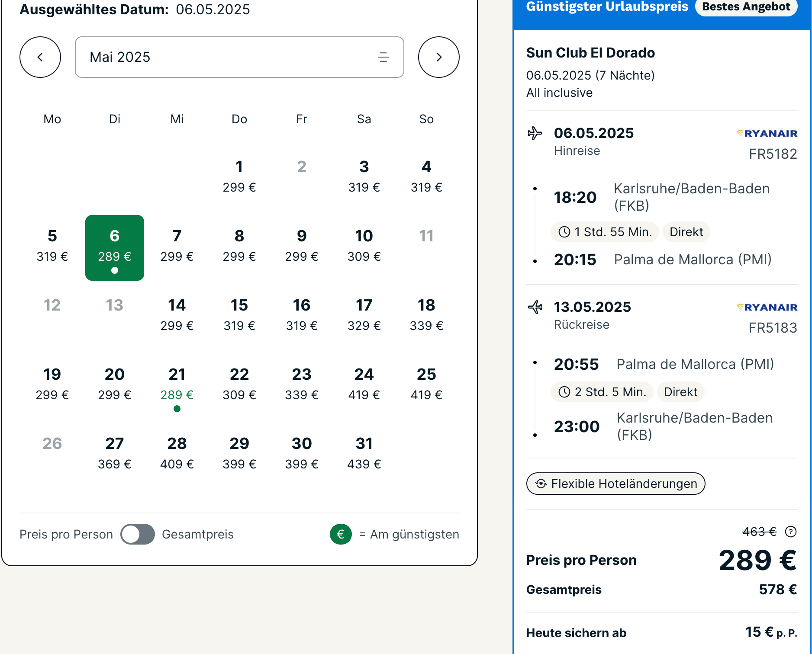
Task: Select May 16 priced at 319 €
Action: tap(302, 315)
